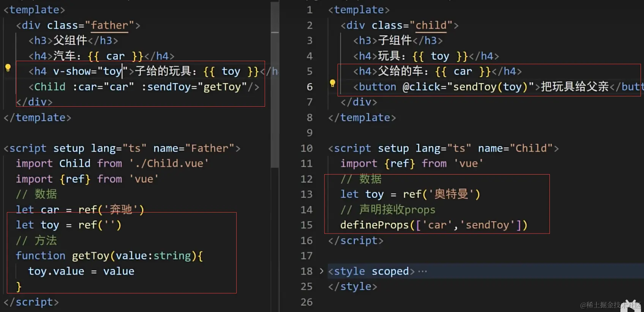
Task: Click the defineProps(['car','sendToy']) line
Action: click(x=434, y=225)
